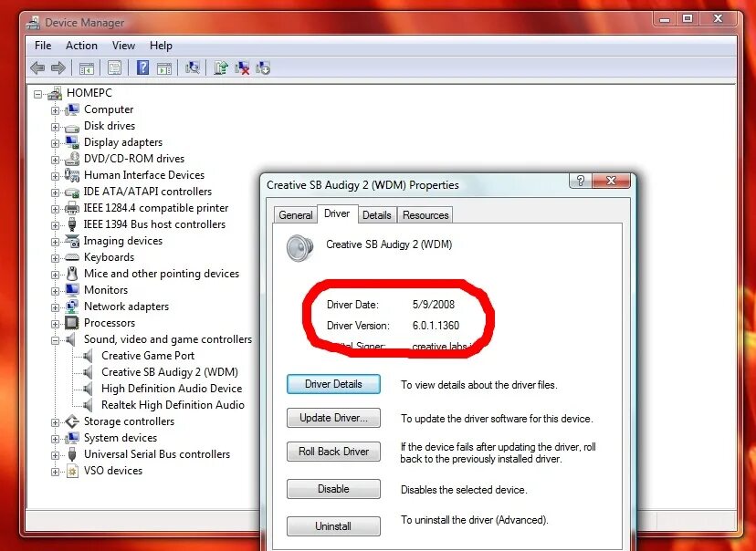Viewport: 756px width, 551px height.
Task: Toggle the Show/Hide Action Pane toolbar icon
Action: pos(164,68)
